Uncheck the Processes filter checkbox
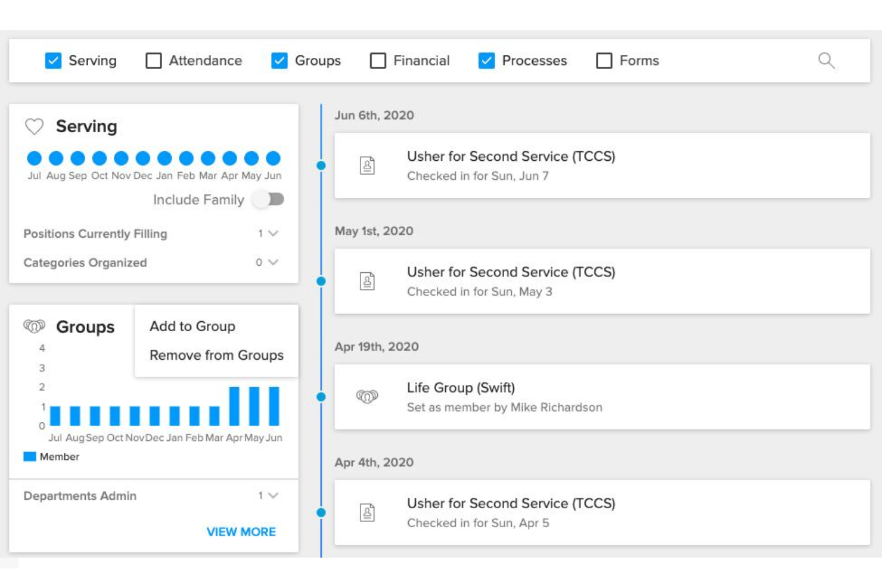The width and height of the screenshot is (882, 588). point(486,61)
